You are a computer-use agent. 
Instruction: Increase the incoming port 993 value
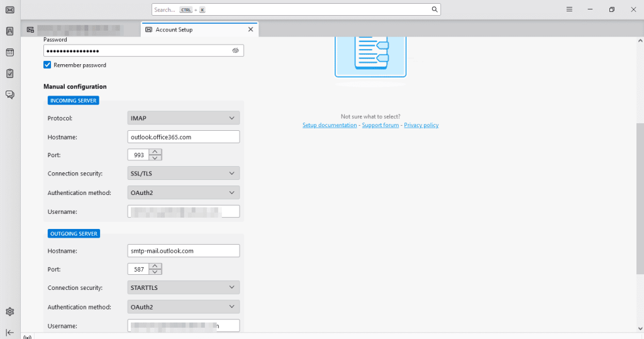click(x=155, y=152)
